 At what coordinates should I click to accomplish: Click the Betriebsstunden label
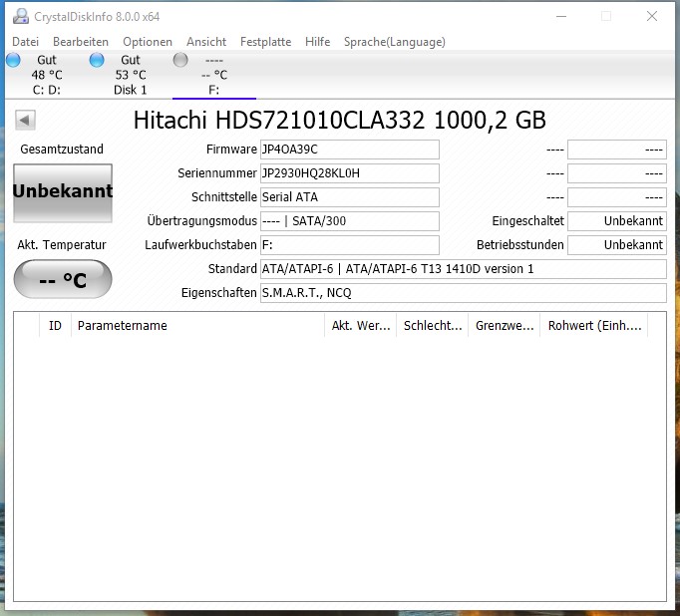(520, 245)
